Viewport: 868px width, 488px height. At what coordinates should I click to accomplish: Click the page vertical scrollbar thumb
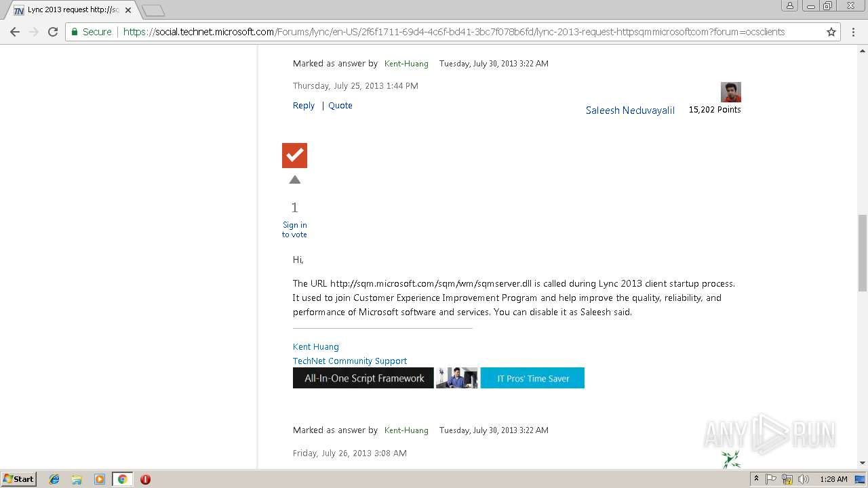pos(863,253)
